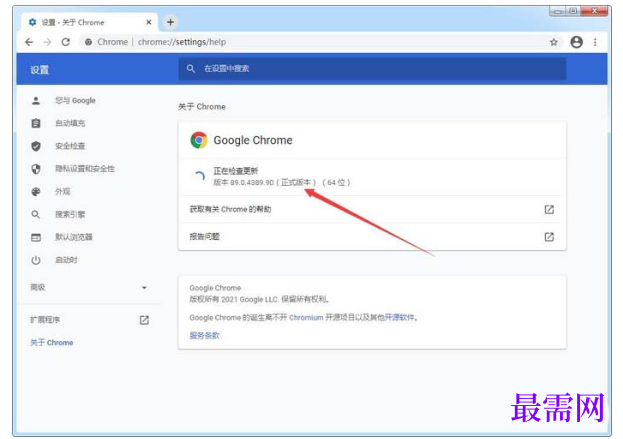The height and width of the screenshot is (439, 623).
Task: Close the 设置 - 关于 Chrome tab
Action: (149, 22)
